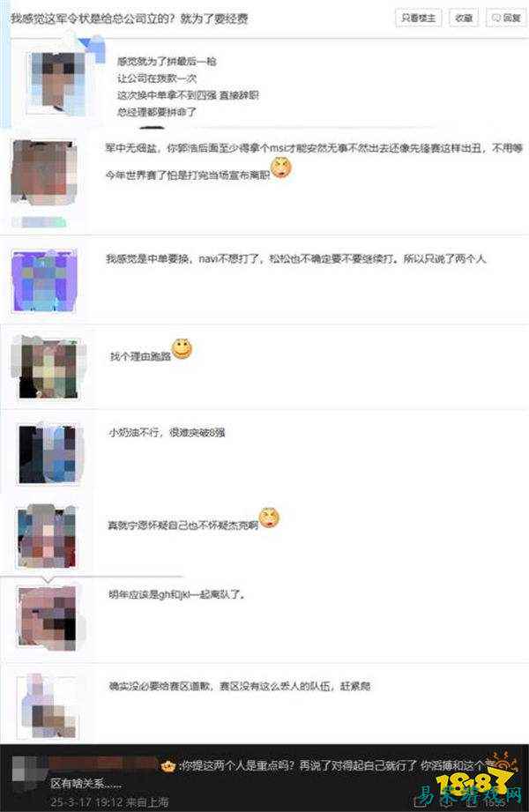Image resolution: width=529 pixels, height=812 pixels.
Task: Open the thread title about 军令状
Action: (129, 19)
